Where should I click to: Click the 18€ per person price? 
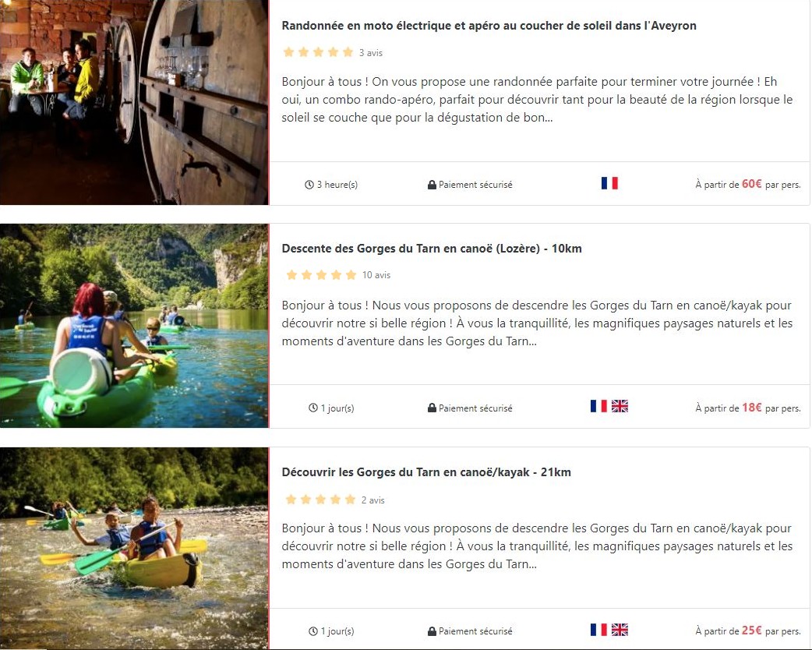(x=751, y=408)
